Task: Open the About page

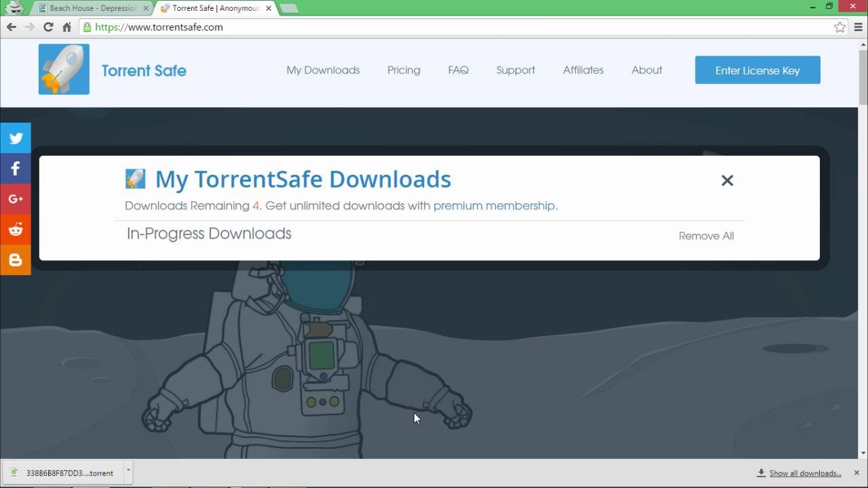Action: coord(647,70)
